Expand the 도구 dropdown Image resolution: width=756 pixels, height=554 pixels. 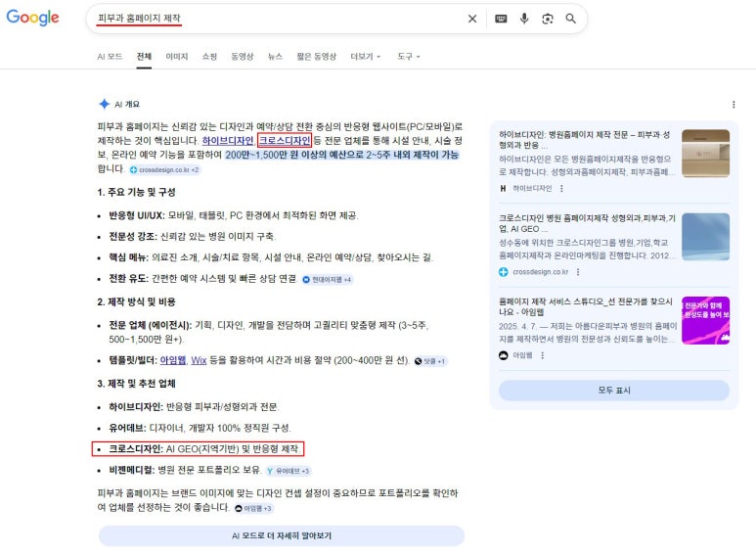pyautogui.click(x=409, y=57)
